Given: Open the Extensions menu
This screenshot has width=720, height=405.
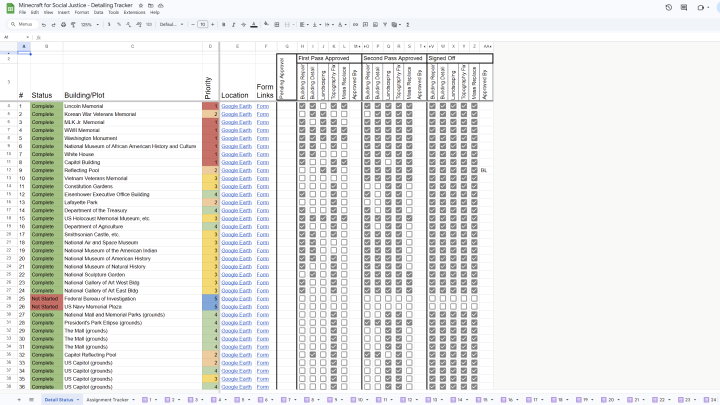Looking at the screenshot, I should pos(135,12).
